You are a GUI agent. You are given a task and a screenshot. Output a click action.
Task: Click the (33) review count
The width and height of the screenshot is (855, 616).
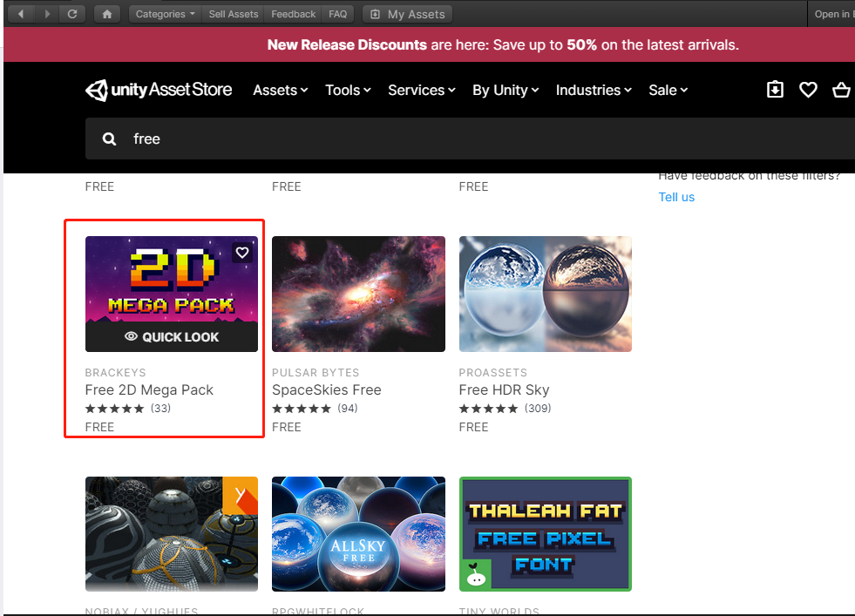160,409
